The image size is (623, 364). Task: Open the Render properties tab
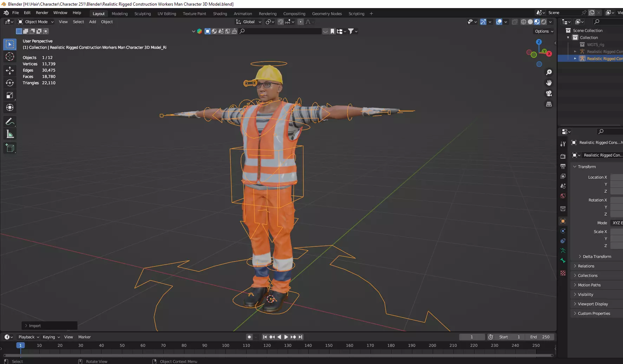pos(563,156)
